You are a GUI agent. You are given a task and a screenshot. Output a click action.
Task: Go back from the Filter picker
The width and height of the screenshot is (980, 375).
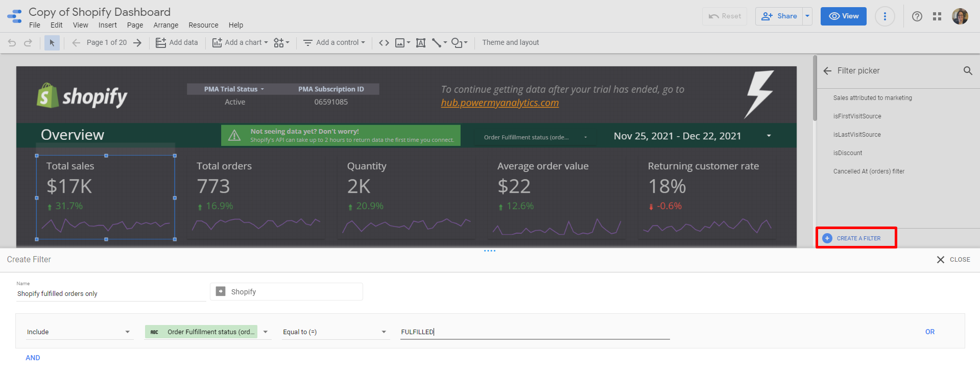coord(827,71)
